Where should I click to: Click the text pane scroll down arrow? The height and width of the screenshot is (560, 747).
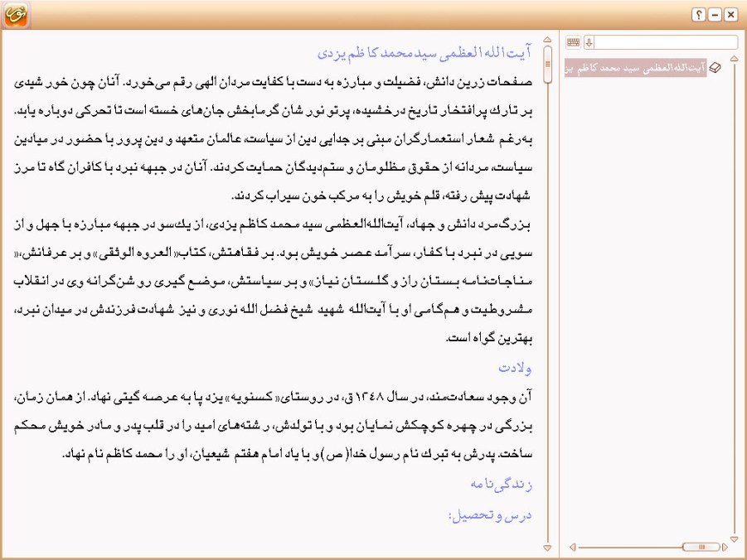coord(547,548)
